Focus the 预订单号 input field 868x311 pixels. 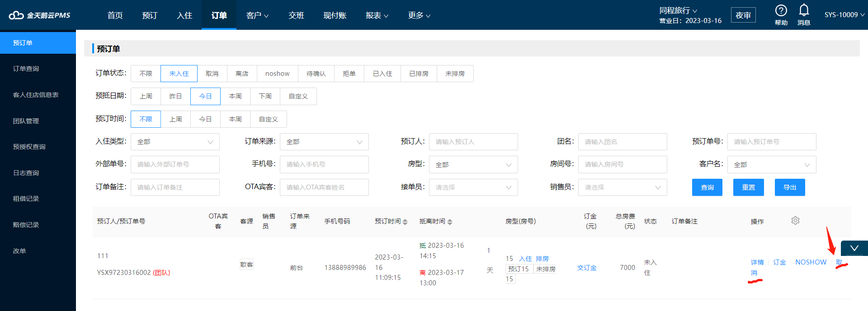coord(772,142)
